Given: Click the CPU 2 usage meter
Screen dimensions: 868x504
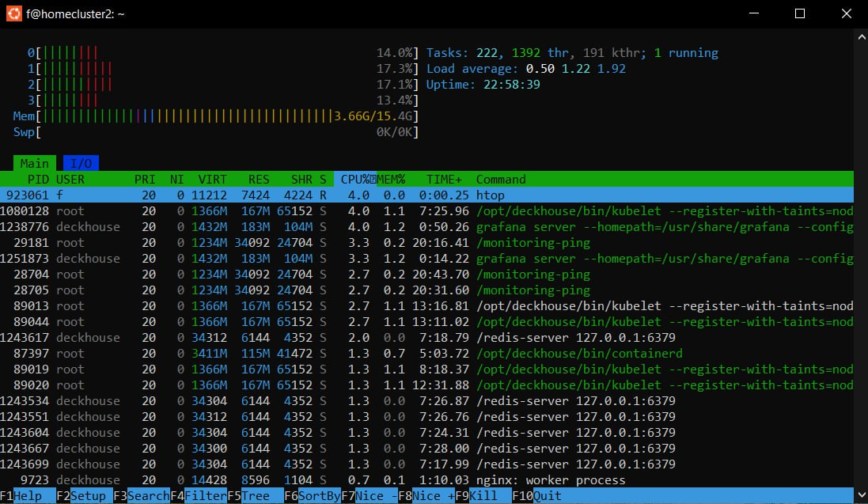Looking at the screenshot, I should [223, 85].
